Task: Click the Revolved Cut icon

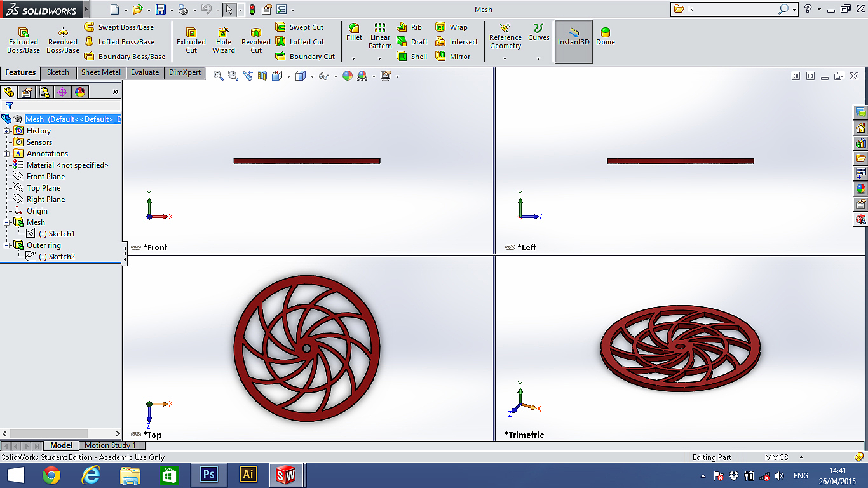Action: [x=256, y=40]
